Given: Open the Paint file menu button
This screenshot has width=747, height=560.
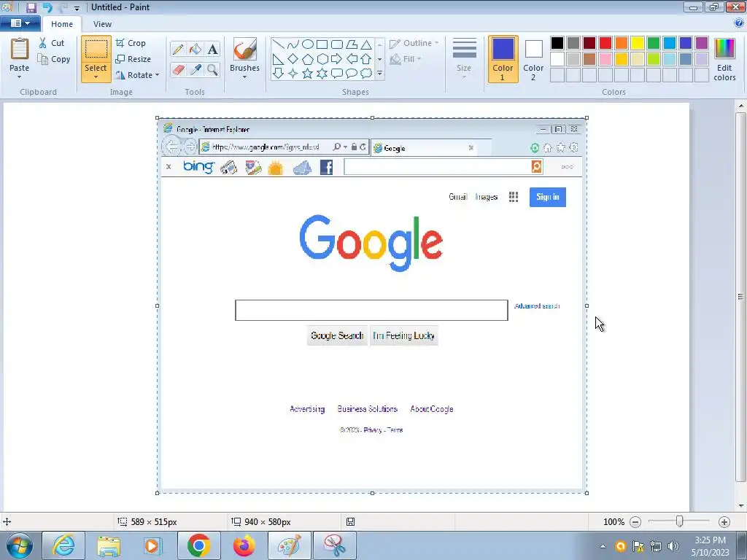Looking at the screenshot, I should pyautogui.click(x=20, y=23).
